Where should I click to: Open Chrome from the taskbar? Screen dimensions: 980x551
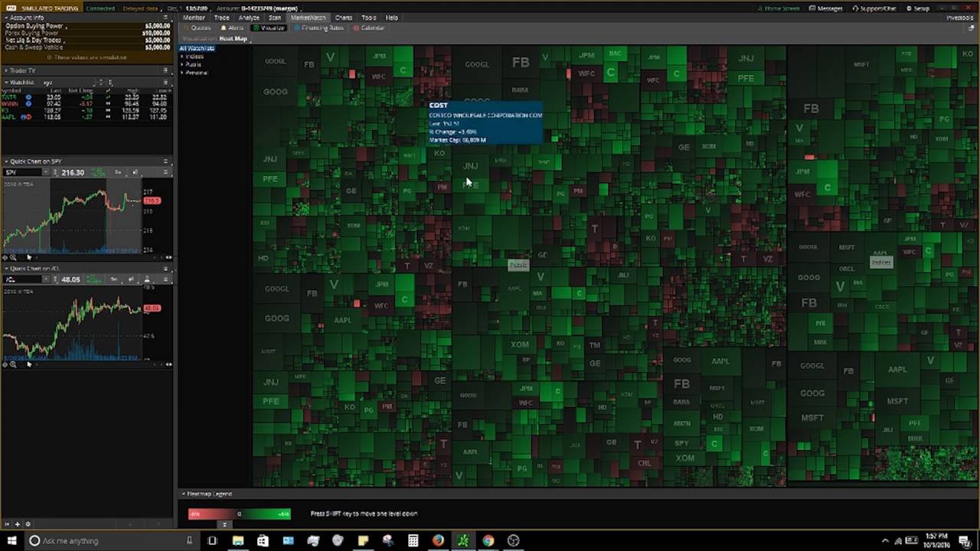488,541
